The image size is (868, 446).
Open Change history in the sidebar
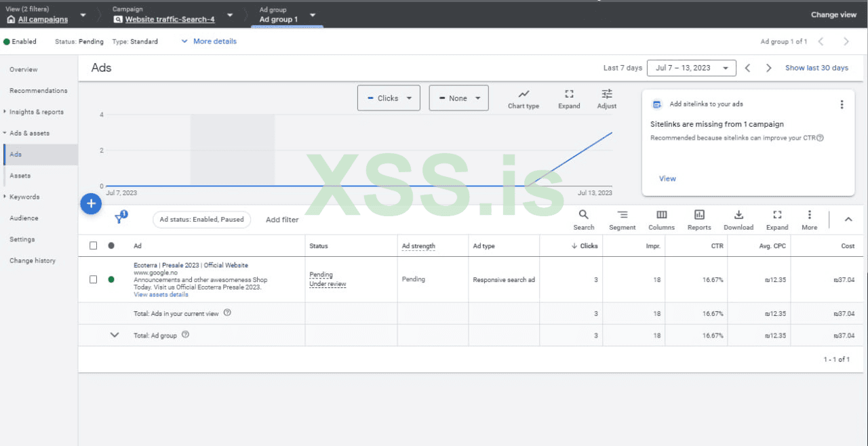coord(33,260)
